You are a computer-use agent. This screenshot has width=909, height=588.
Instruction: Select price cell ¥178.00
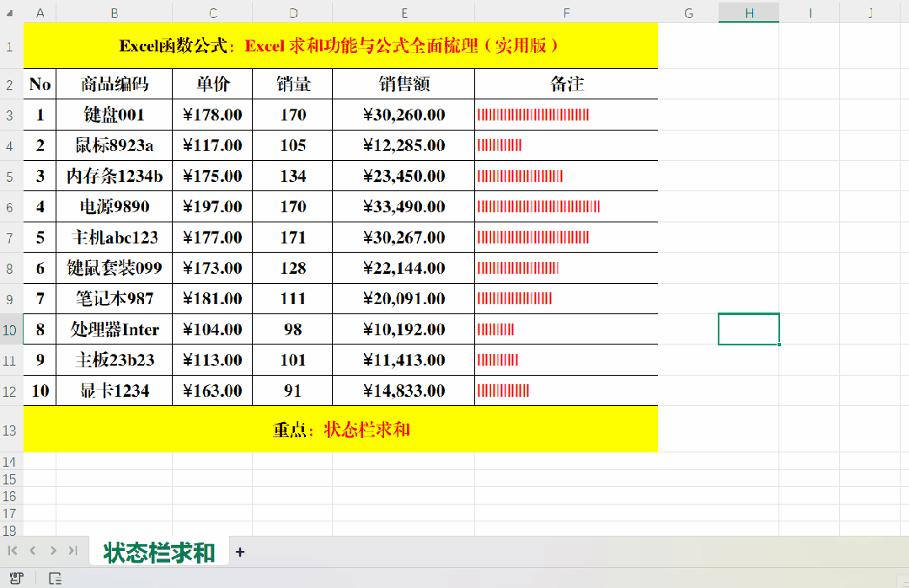click(x=213, y=115)
